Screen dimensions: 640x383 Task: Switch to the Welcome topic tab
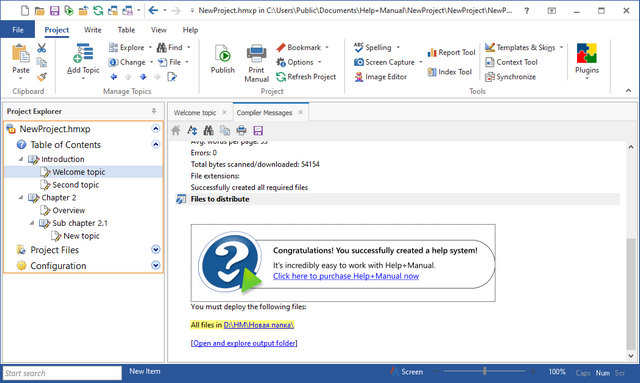pyautogui.click(x=195, y=113)
